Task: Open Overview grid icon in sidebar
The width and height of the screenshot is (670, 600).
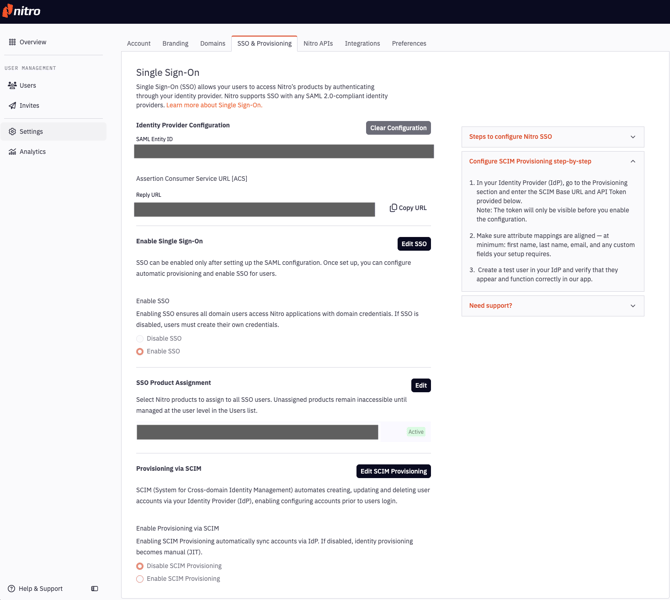Action: coord(12,42)
